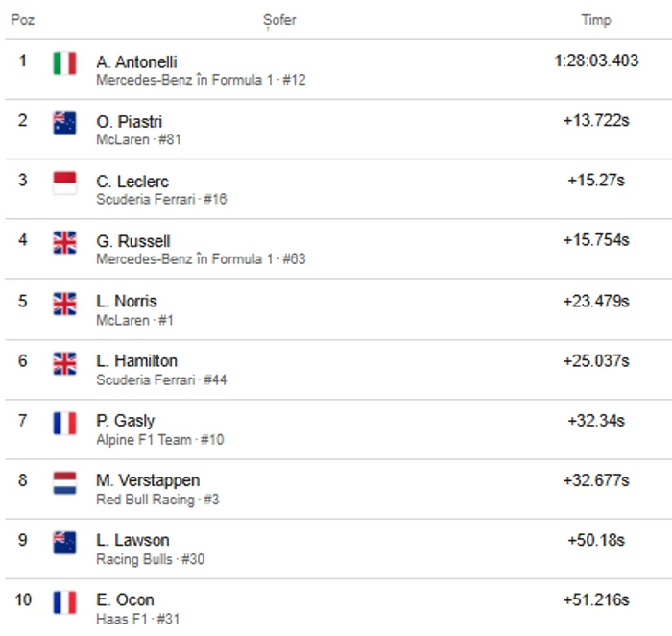
Task: Click the Șofer column header
Action: coord(279,20)
